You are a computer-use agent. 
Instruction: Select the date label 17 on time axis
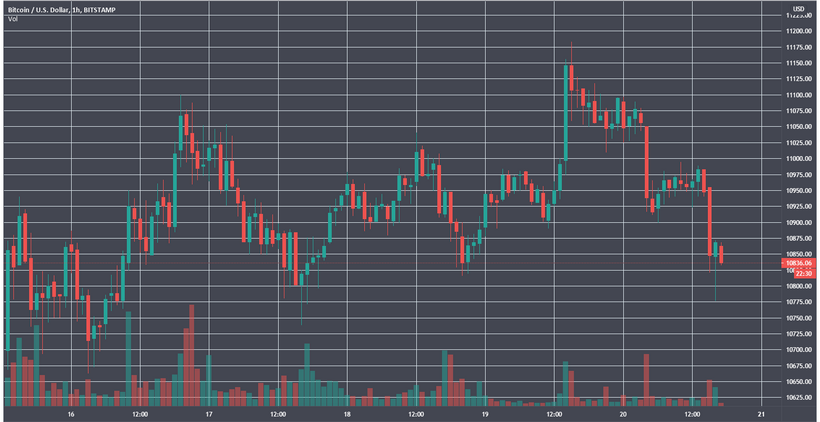click(209, 413)
